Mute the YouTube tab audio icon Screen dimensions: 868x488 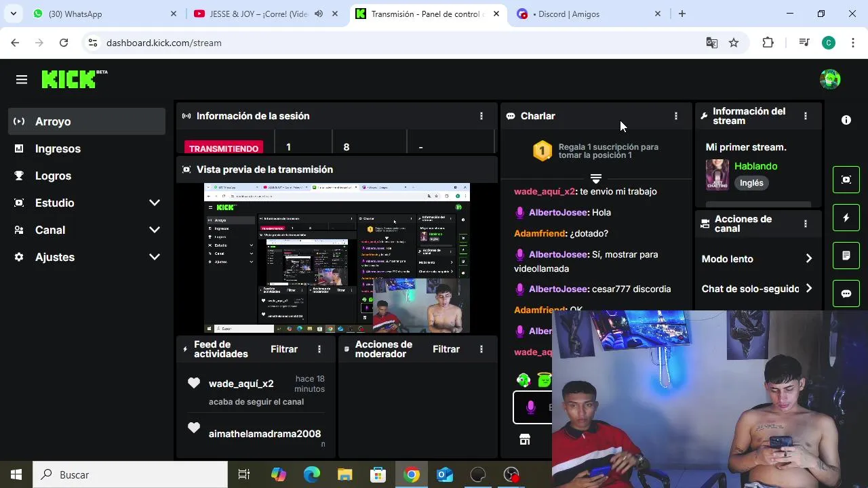(319, 14)
